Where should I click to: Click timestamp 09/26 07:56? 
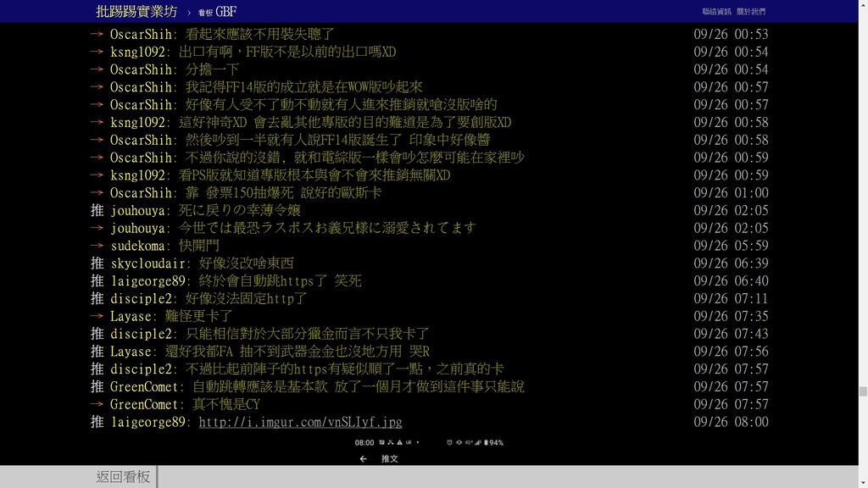pos(731,352)
